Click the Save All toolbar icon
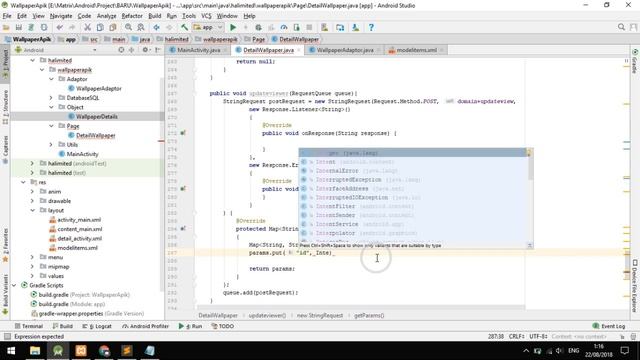 (x=19, y=27)
